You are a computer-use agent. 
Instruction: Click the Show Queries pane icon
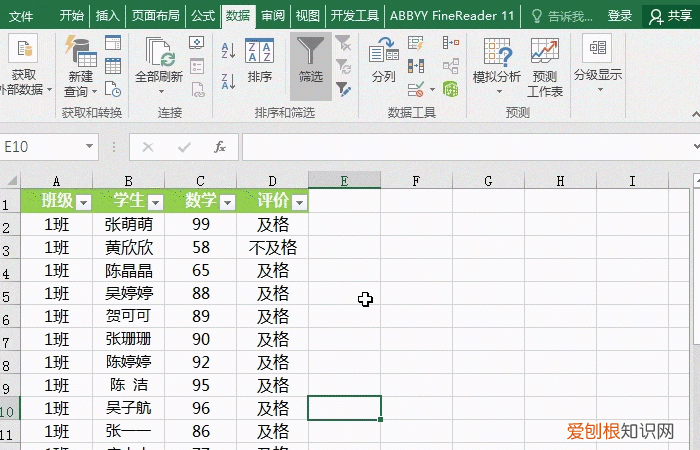(113, 43)
